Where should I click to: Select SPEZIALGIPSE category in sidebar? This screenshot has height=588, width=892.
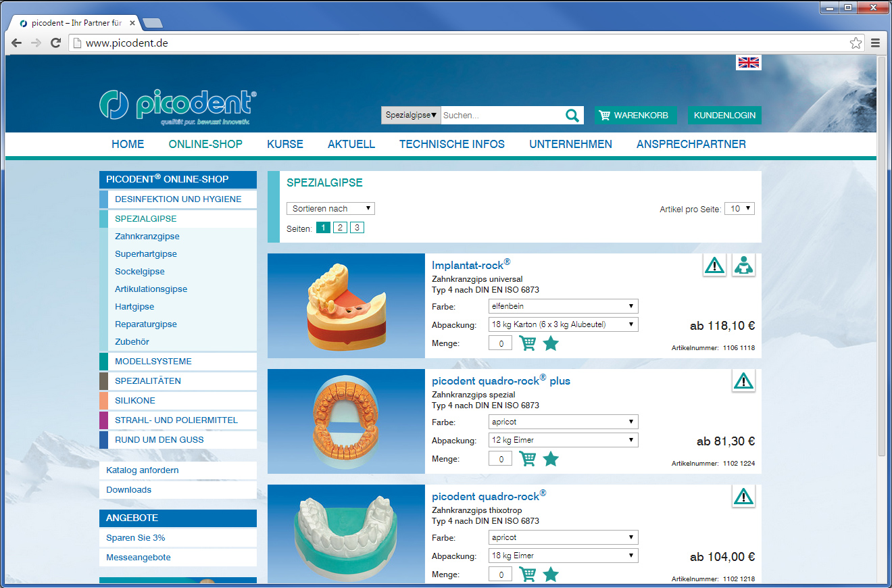pyautogui.click(x=178, y=219)
